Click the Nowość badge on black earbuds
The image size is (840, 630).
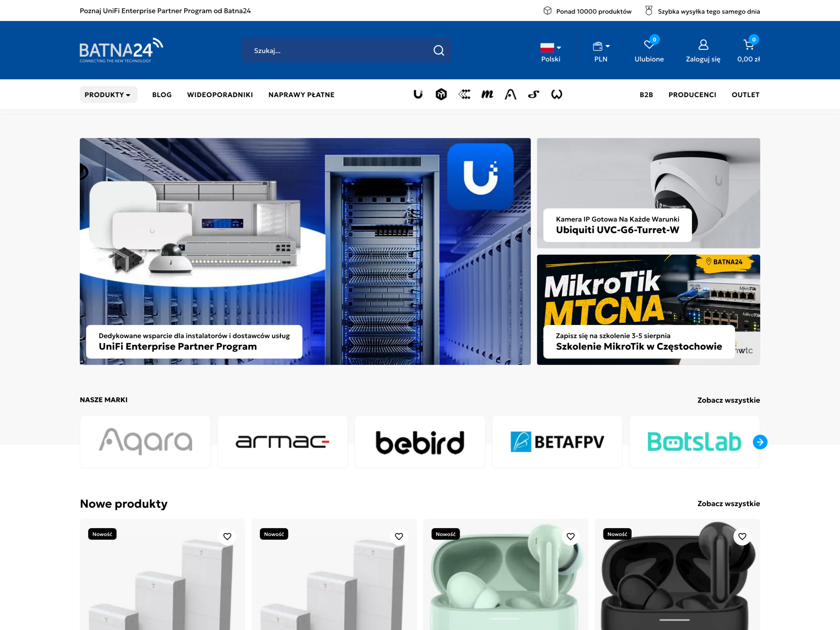[617, 534]
